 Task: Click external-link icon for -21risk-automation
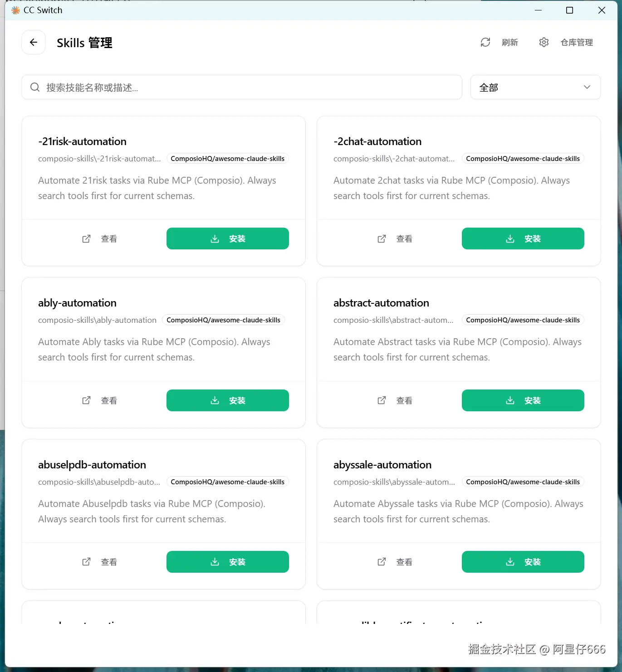[x=86, y=239]
